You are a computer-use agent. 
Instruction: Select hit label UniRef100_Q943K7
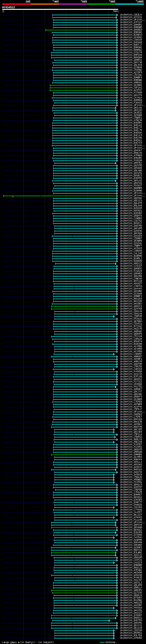131,151
